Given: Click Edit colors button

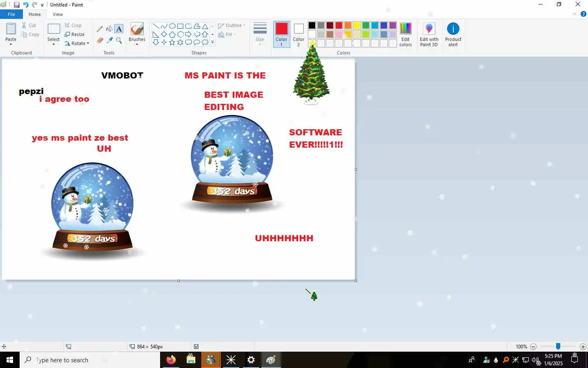Looking at the screenshot, I should [405, 34].
